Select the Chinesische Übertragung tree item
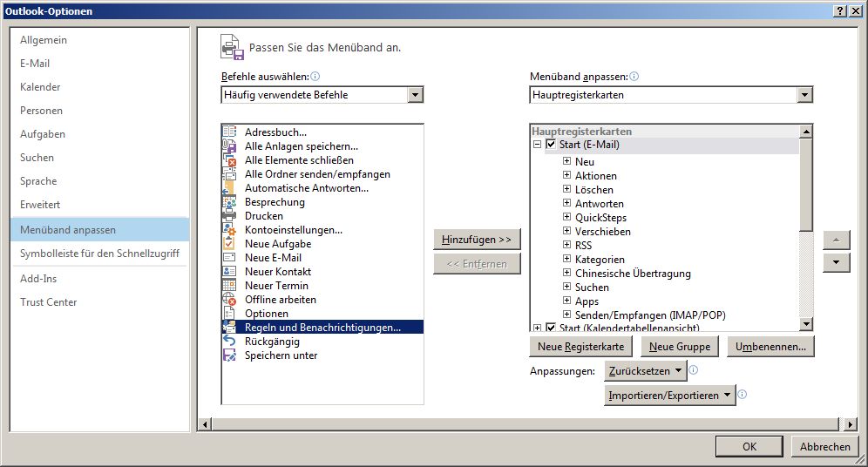This screenshot has width=868, height=467. click(633, 274)
